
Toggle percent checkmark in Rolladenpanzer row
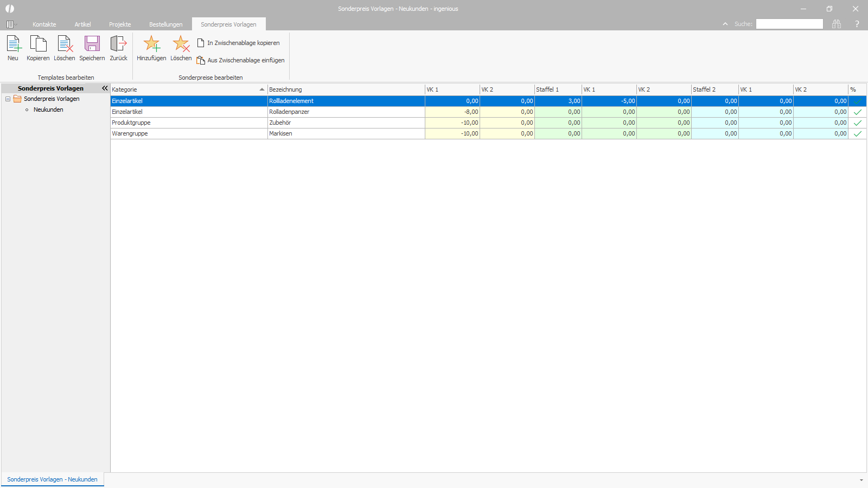click(858, 112)
